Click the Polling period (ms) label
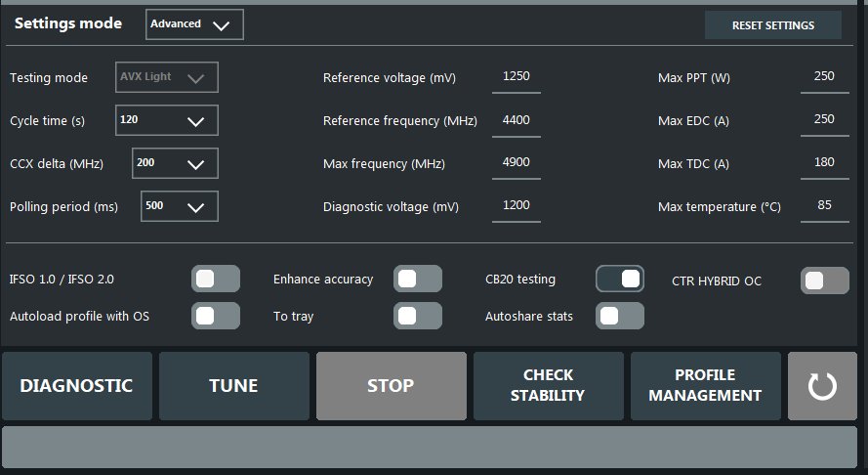The height and width of the screenshot is (475, 868). tap(63, 207)
